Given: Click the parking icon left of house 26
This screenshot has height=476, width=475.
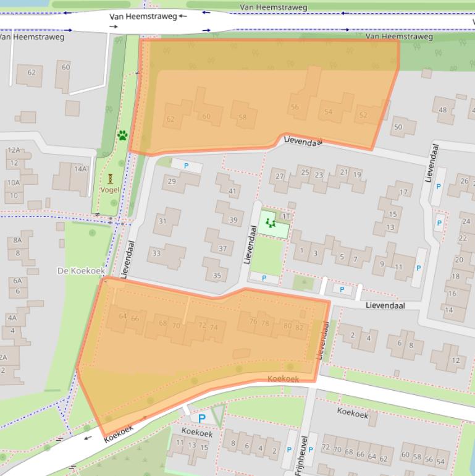Looking at the screenshot, I should coord(439,186).
